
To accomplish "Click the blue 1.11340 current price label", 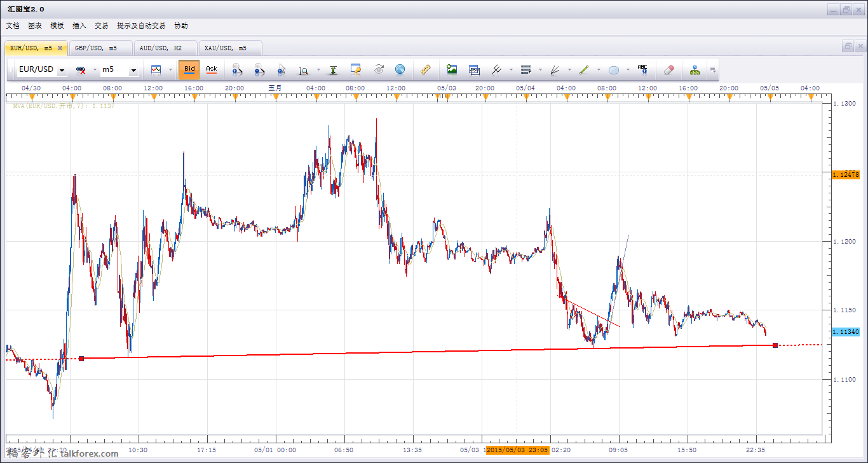I will (845, 331).
